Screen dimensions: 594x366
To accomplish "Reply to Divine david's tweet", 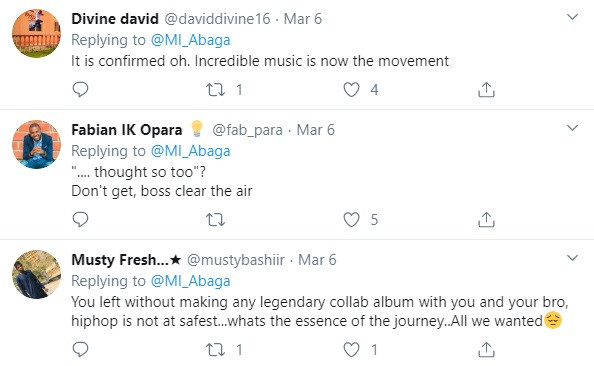I will click(x=80, y=90).
